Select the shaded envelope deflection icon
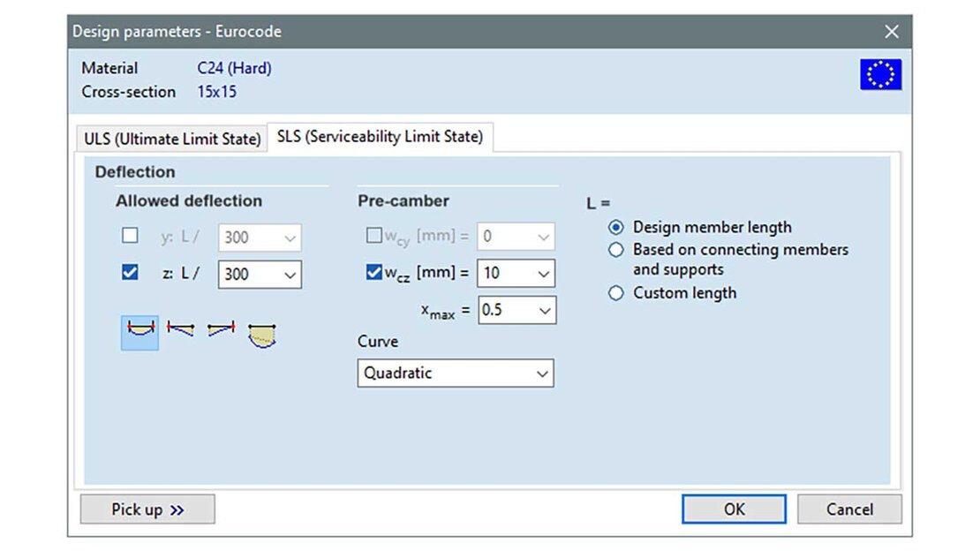980x551 pixels. 262,336
